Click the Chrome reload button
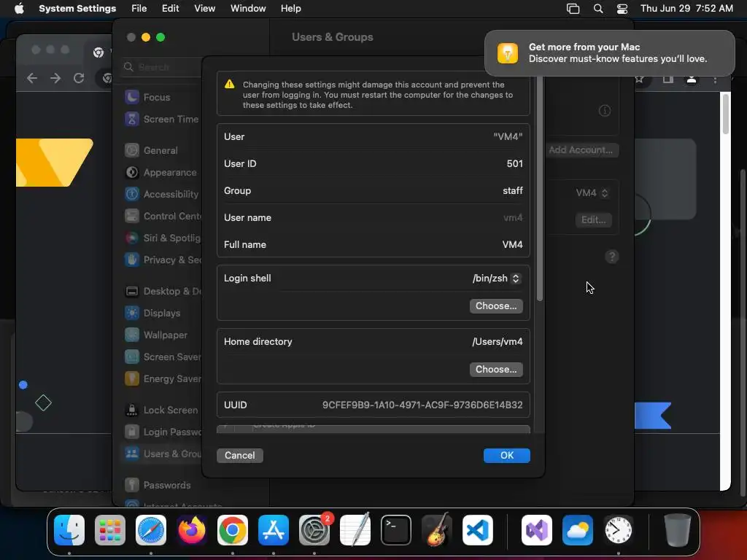 click(79, 78)
